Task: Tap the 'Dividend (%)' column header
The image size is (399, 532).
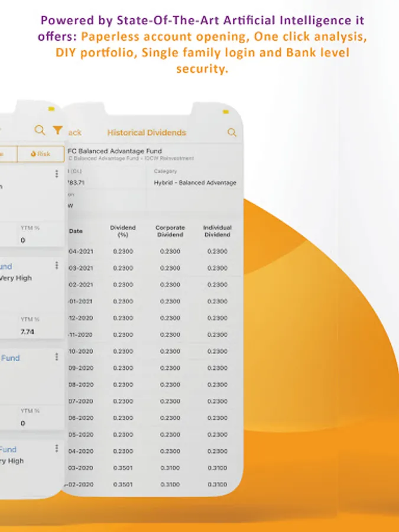Action: 123,231
